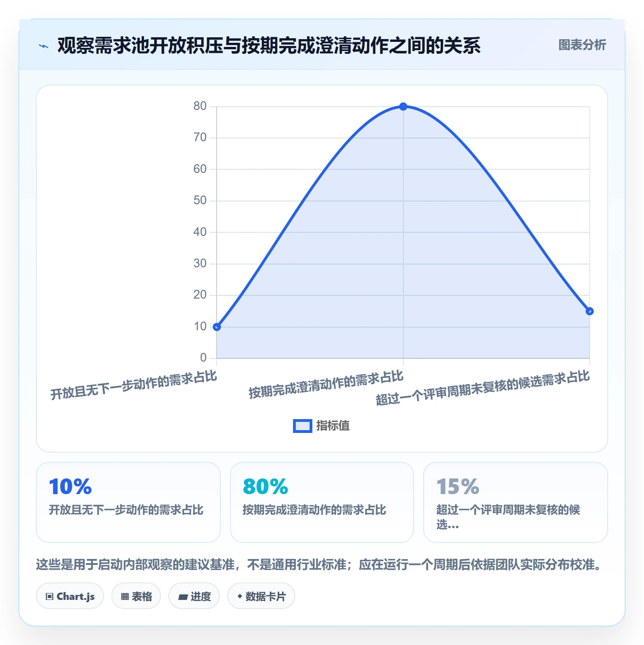Click the 指标值 legend label
The width and height of the screenshot is (644, 645).
[333, 426]
